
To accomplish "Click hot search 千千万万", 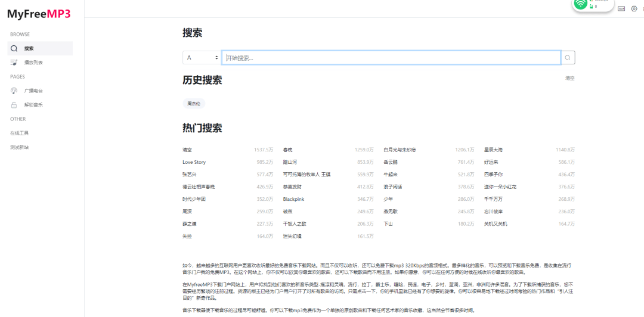I will (493, 199).
